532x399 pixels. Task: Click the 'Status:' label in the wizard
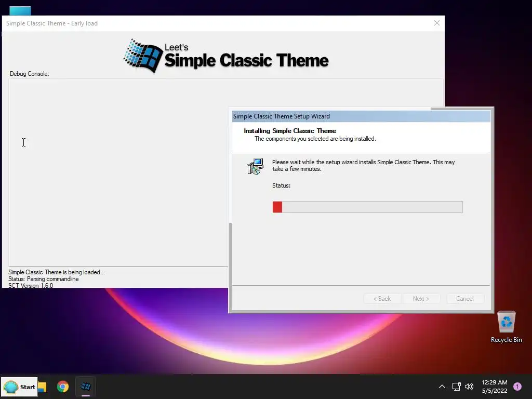(281, 185)
